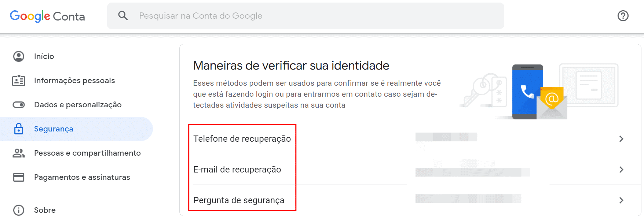Click the Informações pessoais ID card icon
Screen dimensions: 644x219
pyautogui.click(x=19, y=81)
